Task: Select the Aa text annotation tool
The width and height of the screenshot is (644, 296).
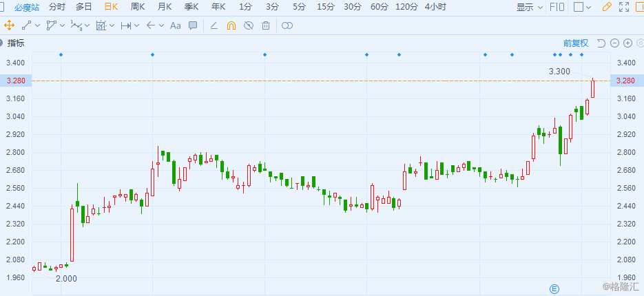Action: [x=176, y=25]
